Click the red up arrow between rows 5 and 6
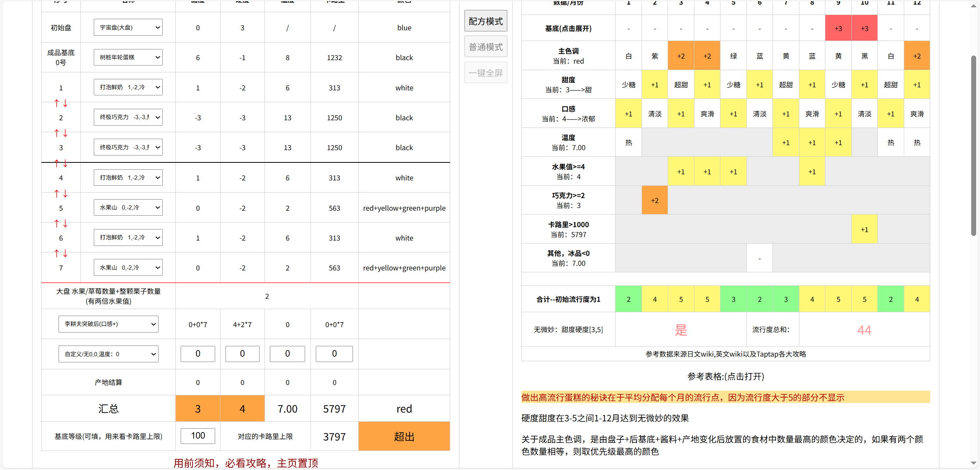Screen dimensions: 980x470 (57, 223)
